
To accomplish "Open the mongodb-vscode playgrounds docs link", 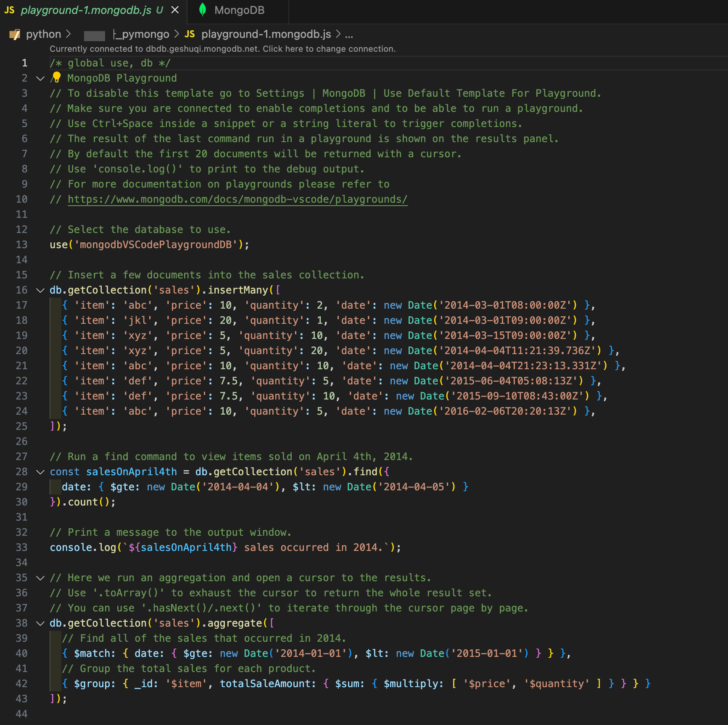I will tap(237, 199).
